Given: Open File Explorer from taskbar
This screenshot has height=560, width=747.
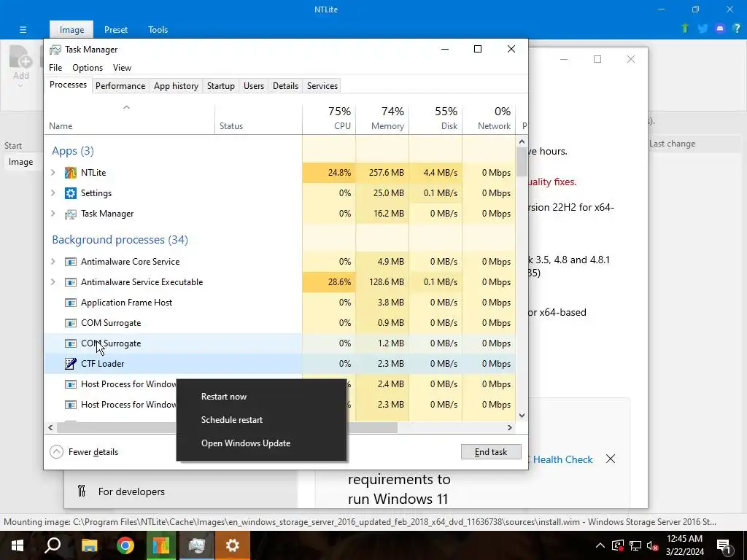Looking at the screenshot, I should [89, 545].
